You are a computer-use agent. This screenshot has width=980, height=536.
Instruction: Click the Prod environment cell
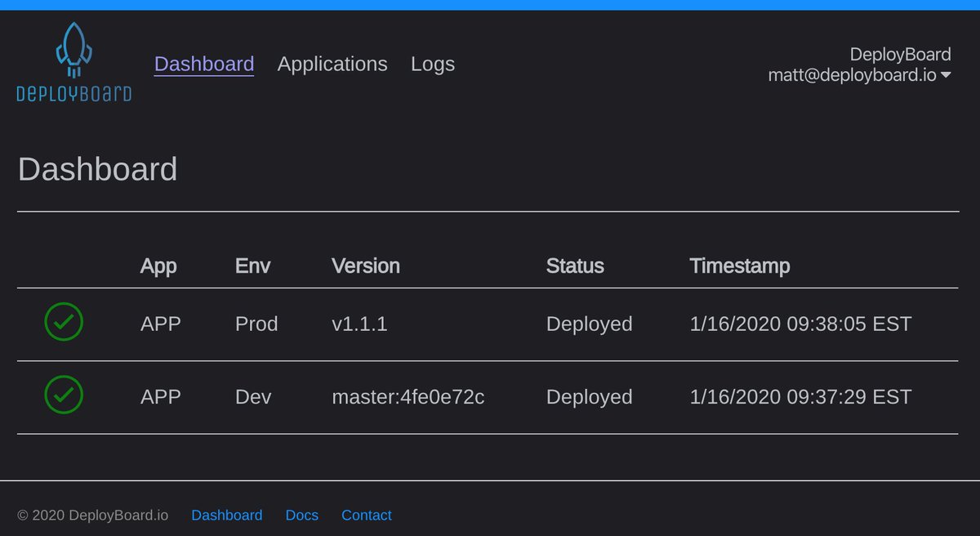pyautogui.click(x=256, y=324)
